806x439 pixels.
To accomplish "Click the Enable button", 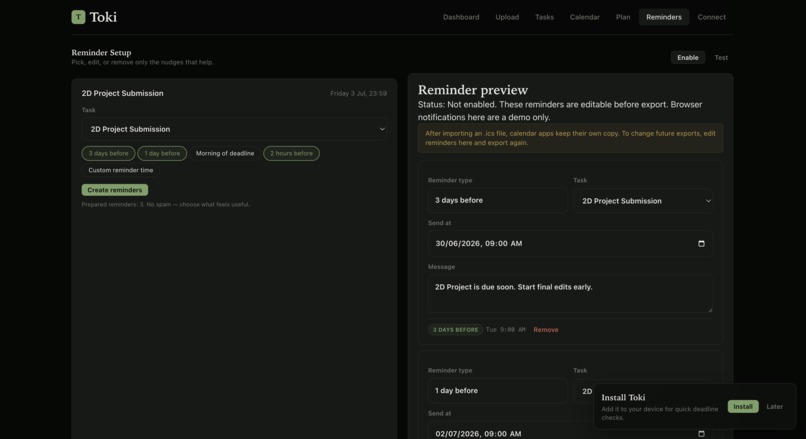I will [x=688, y=58].
